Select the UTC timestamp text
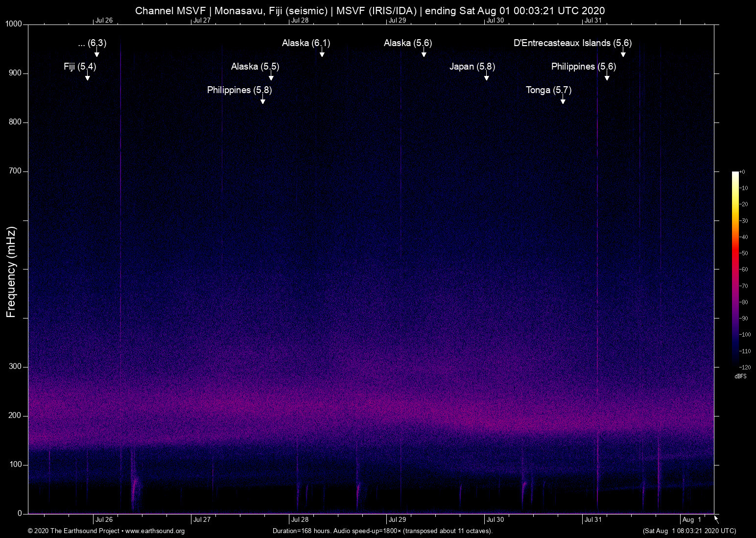Screen dimensions: 756x538 689,531
